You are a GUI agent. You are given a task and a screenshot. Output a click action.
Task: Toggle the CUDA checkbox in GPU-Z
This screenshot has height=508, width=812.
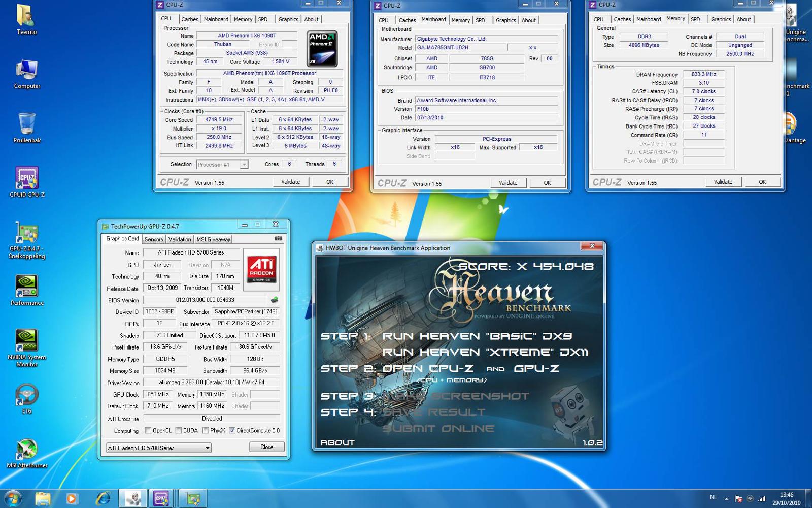point(179,431)
